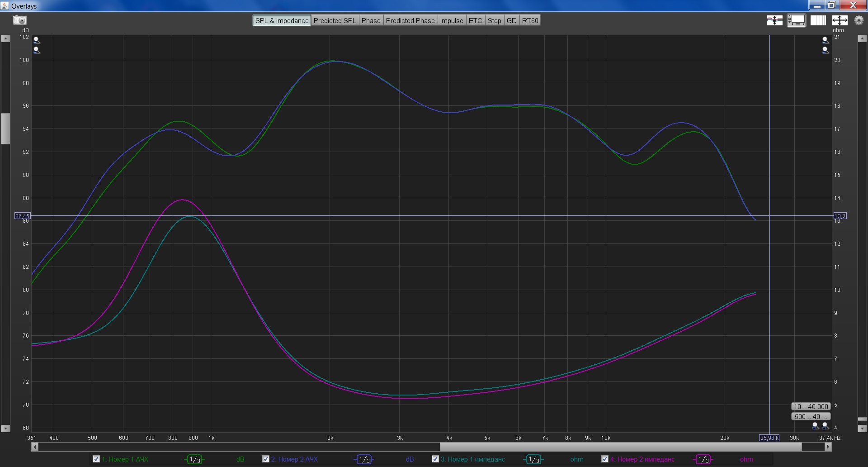Switch to the Predicted SPL tab
Screen dimensions: 868x467
click(335, 21)
